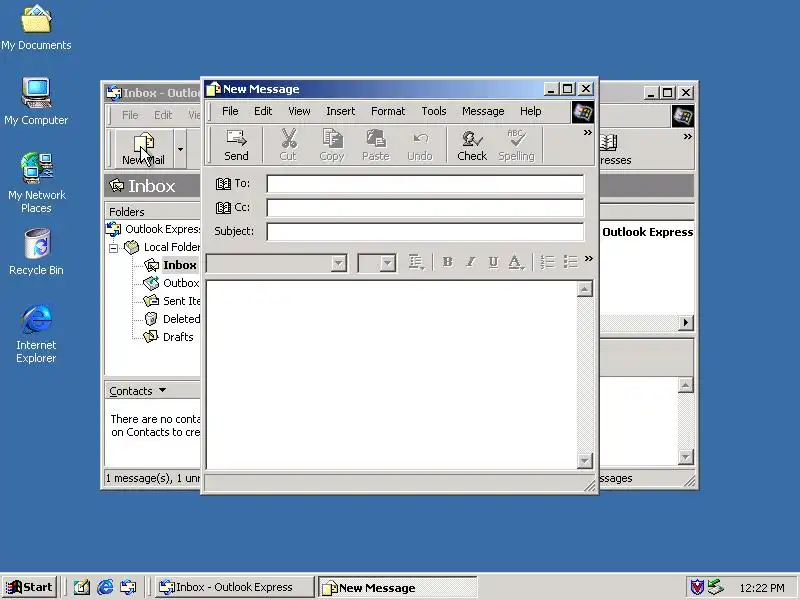Image resolution: width=800 pixels, height=600 pixels.
Task: Open the New Mail dropdown arrow
Action: click(180, 149)
